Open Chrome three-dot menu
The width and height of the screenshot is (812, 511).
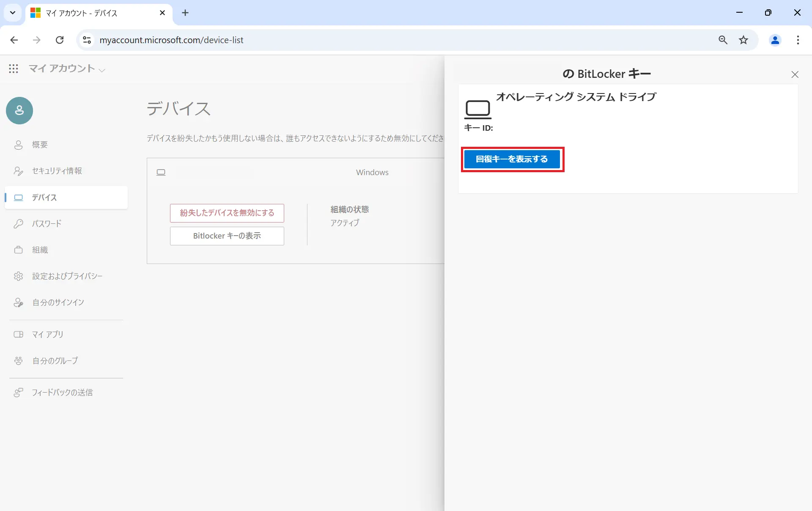[x=798, y=40]
